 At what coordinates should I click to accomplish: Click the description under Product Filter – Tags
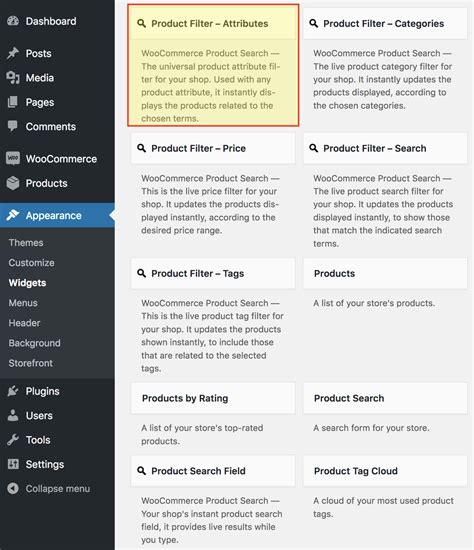[212, 336]
